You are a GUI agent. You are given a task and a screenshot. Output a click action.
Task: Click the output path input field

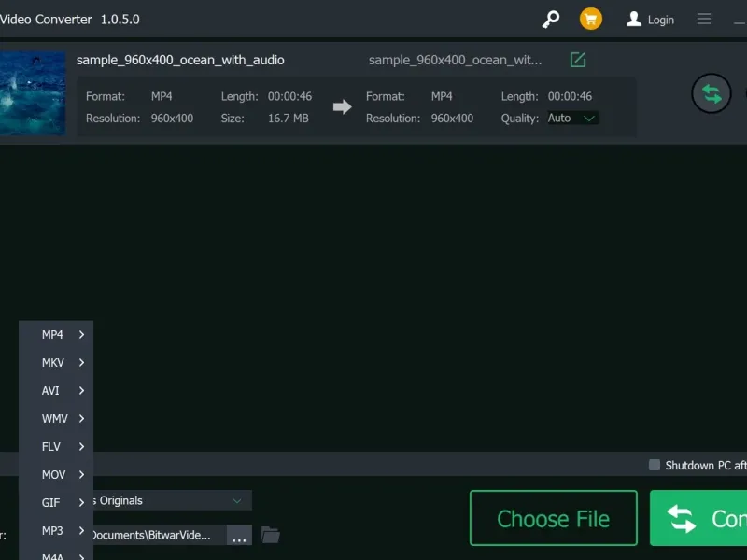coord(160,535)
